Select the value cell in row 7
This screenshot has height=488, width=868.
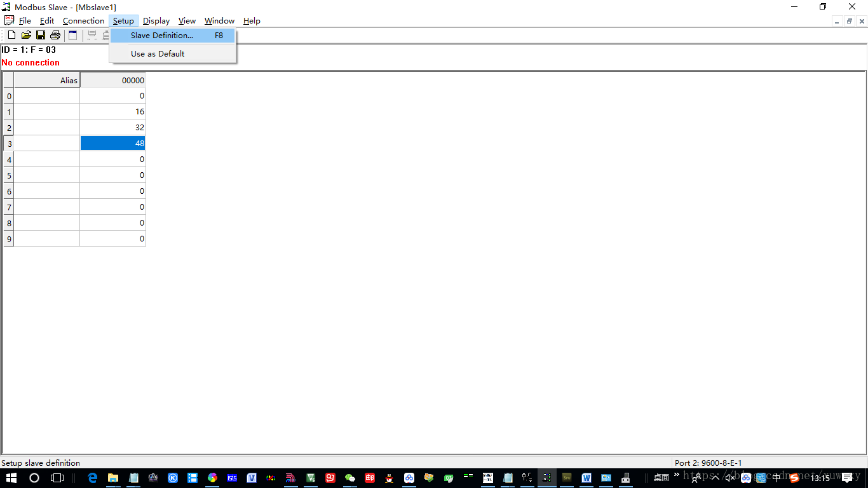(113, 207)
